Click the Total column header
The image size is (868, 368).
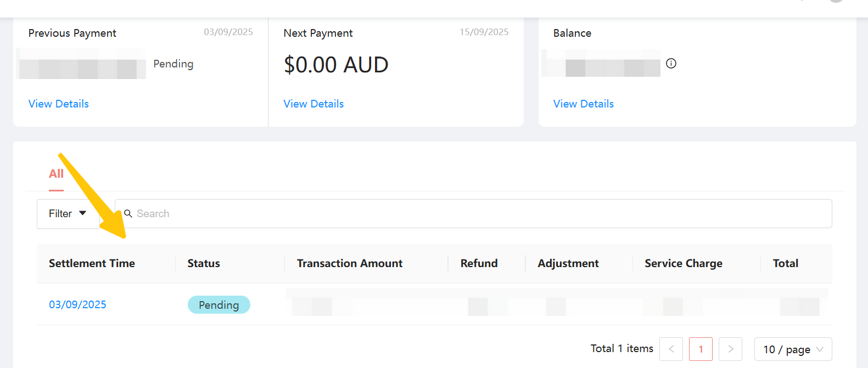click(785, 263)
